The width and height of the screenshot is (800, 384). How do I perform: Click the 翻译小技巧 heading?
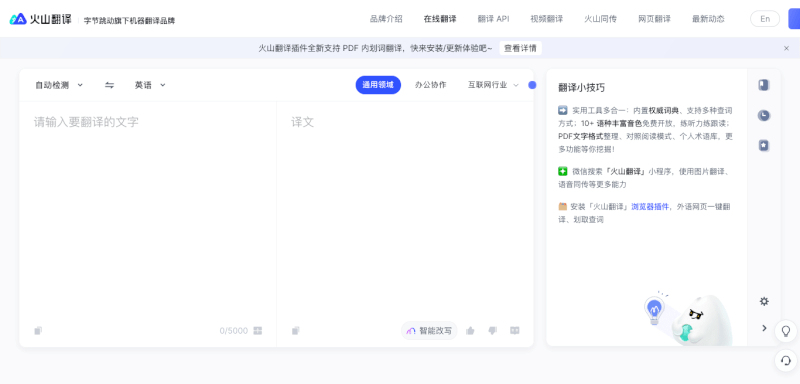tap(581, 88)
